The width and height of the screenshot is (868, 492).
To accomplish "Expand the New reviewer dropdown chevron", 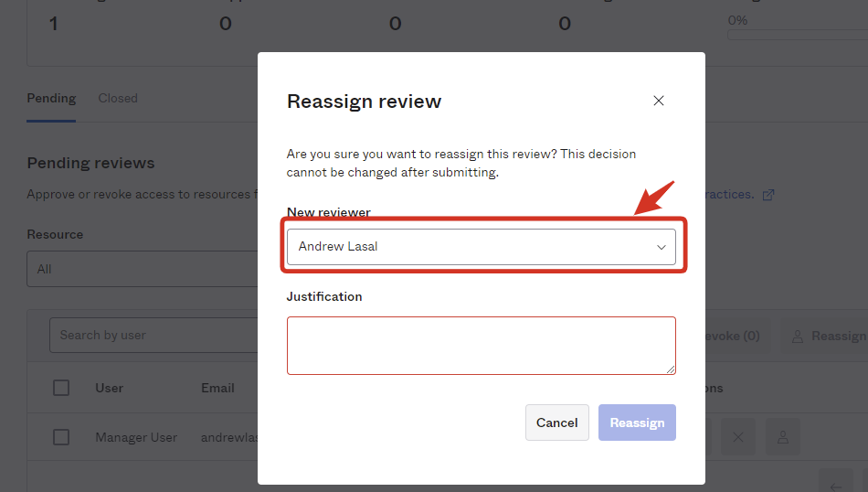I will 661,247.
